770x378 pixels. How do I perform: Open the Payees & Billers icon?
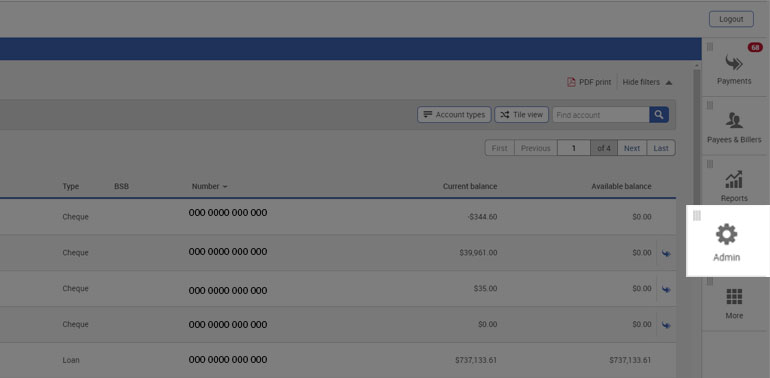(x=734, y=120)
